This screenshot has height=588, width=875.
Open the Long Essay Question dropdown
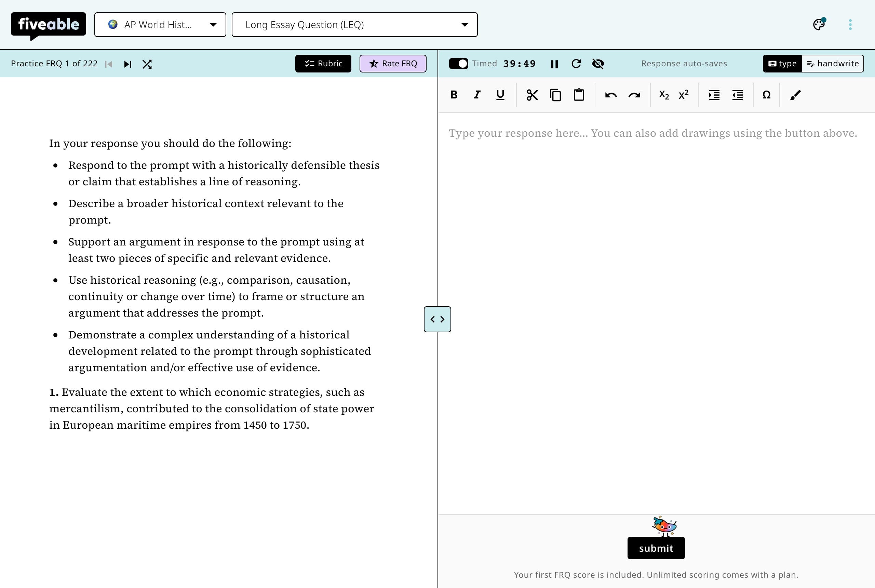click(x=355, y=25)
